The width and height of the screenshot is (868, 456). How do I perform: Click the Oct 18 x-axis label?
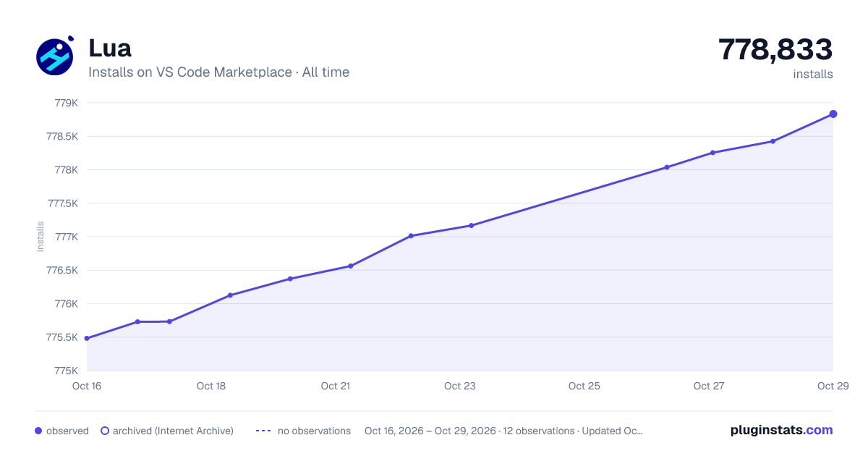pyautogui.click(x=211, y=386)
